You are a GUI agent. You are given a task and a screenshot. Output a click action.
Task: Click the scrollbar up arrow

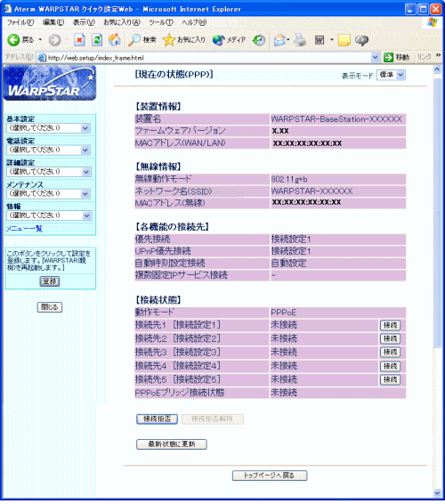coord(437,69)
